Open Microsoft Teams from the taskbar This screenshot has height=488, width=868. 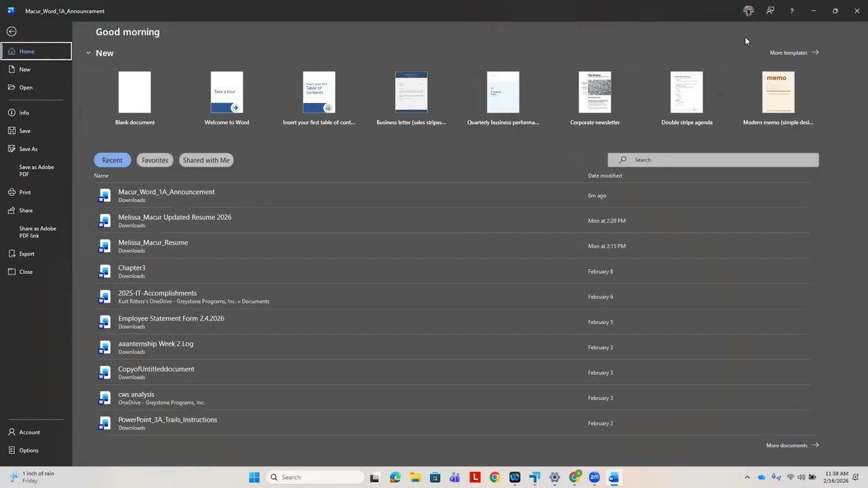pyautogui.click(x=455, y=477)
